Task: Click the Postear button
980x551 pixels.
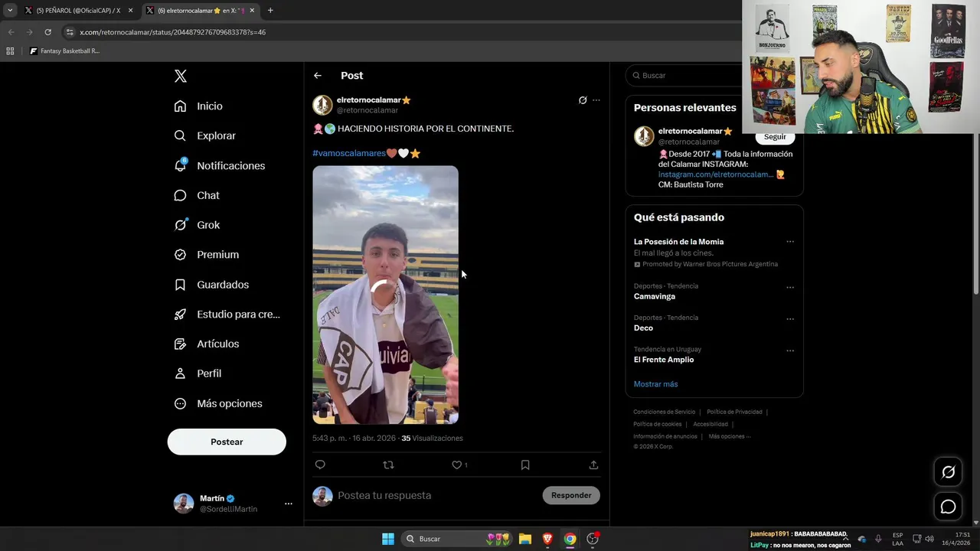Action: (x=227, y=442)
